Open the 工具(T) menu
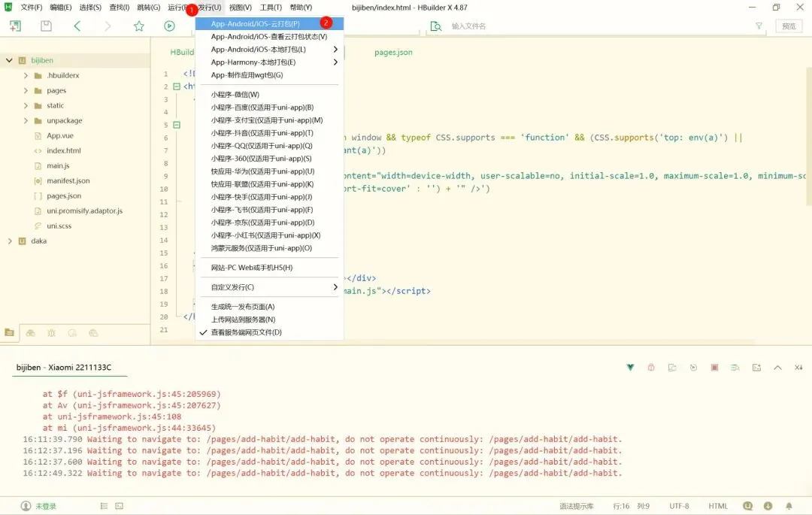 pyautogui.click(x=271, y=8)
